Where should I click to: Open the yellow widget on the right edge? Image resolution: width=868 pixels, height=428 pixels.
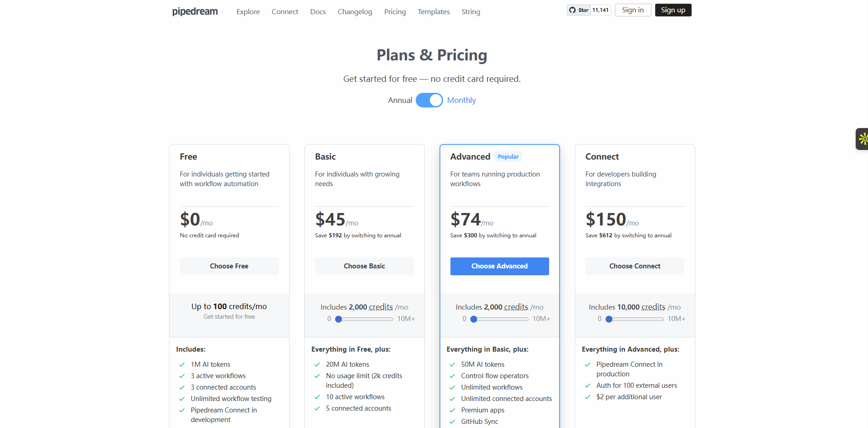(x=863, y=139)
